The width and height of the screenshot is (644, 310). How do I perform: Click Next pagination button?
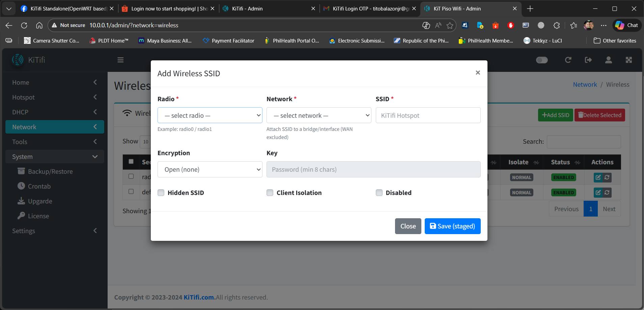point(609,209)
